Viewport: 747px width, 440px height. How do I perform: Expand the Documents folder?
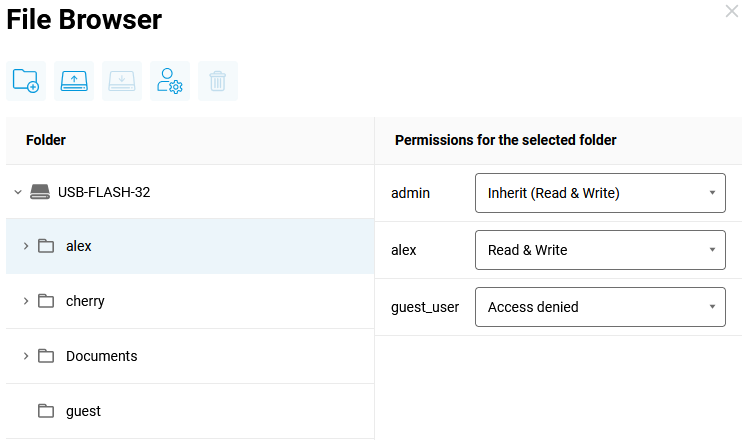(26, 356)
